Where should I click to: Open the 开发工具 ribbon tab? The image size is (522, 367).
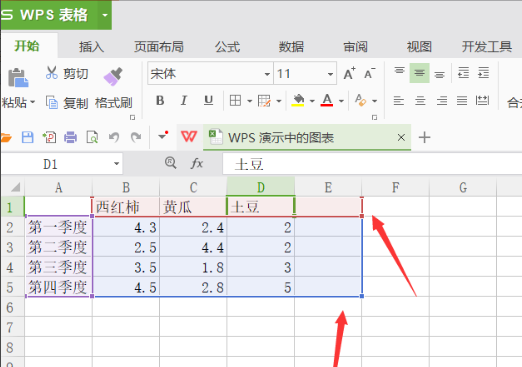487,47
